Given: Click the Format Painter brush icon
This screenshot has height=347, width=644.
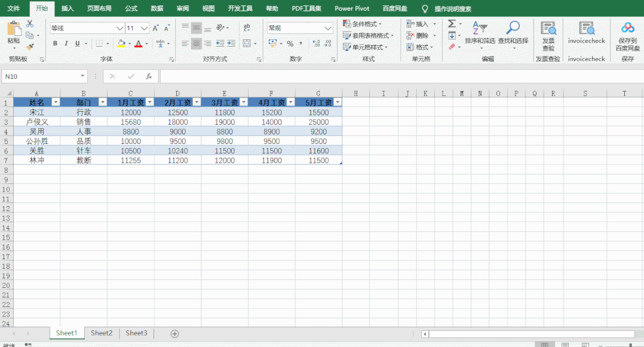Looking at the screenshot, I should coord(30,47).
